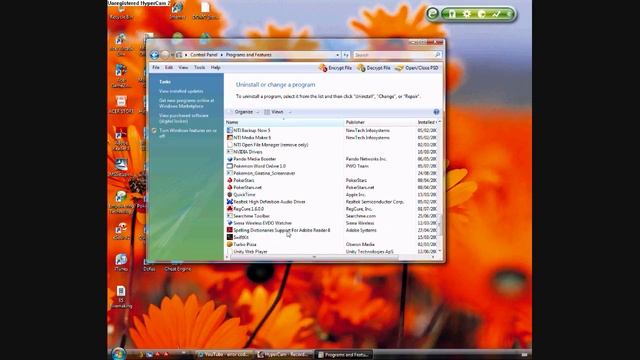Select the Turbo Pizza program icon
The height and width of the screenshot is (360, 640).
[x=229, y=244]
